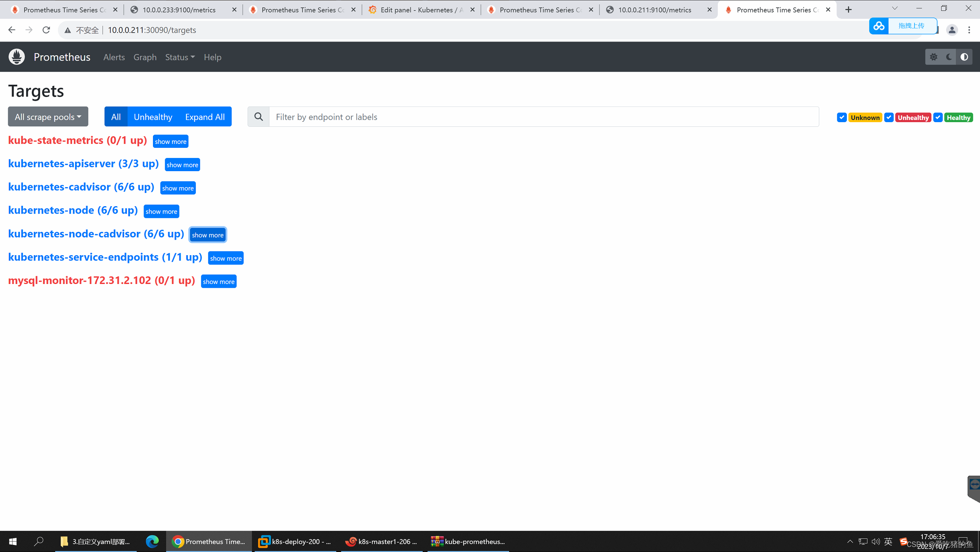
Task: Click the Filter by endpoint input
Action: 544,117
